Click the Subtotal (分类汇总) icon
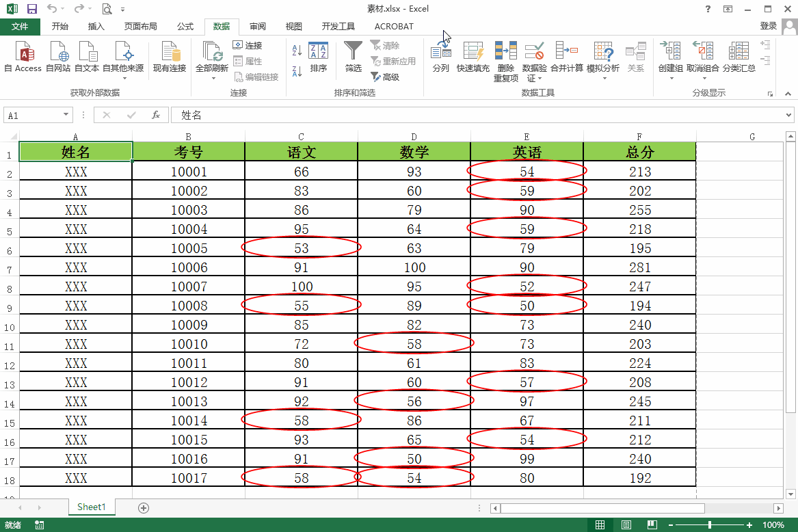Image resolution: width=798 pixels, height=532 pixels. (739, 52)
